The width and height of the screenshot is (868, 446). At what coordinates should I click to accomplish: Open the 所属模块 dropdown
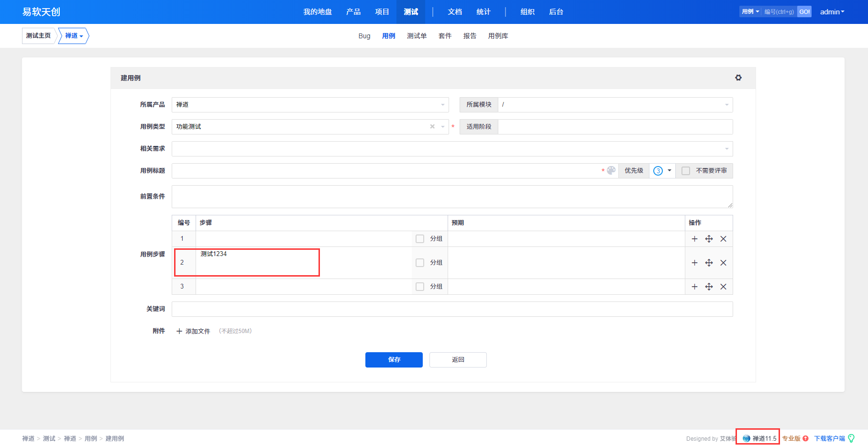click(615, 105)
